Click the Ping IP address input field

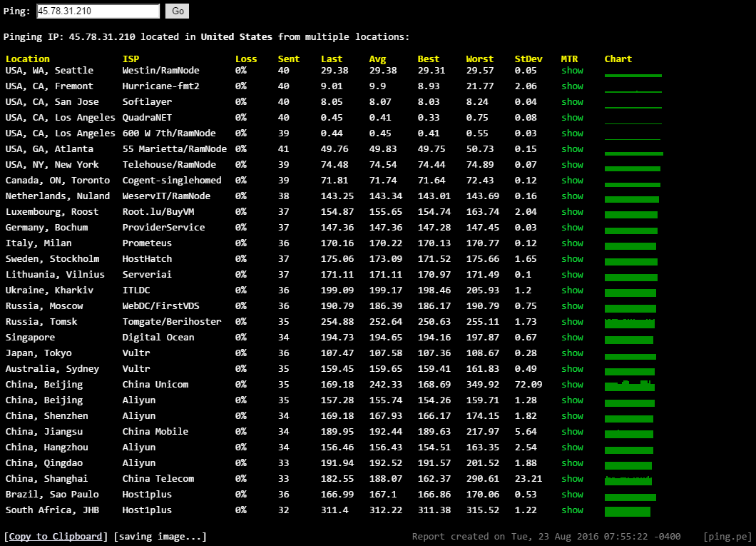98,11
